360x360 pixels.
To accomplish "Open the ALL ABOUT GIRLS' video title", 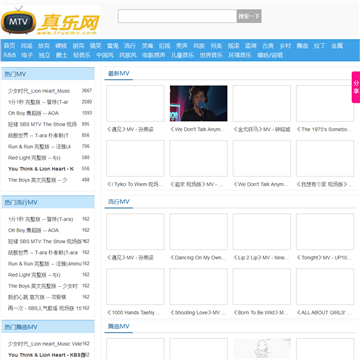I will pos(324,313).
